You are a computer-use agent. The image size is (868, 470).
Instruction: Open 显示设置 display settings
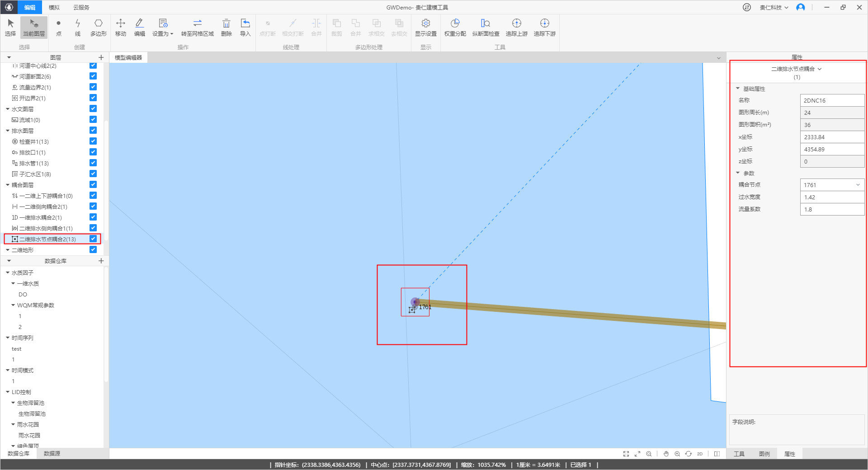pos(425,27)
